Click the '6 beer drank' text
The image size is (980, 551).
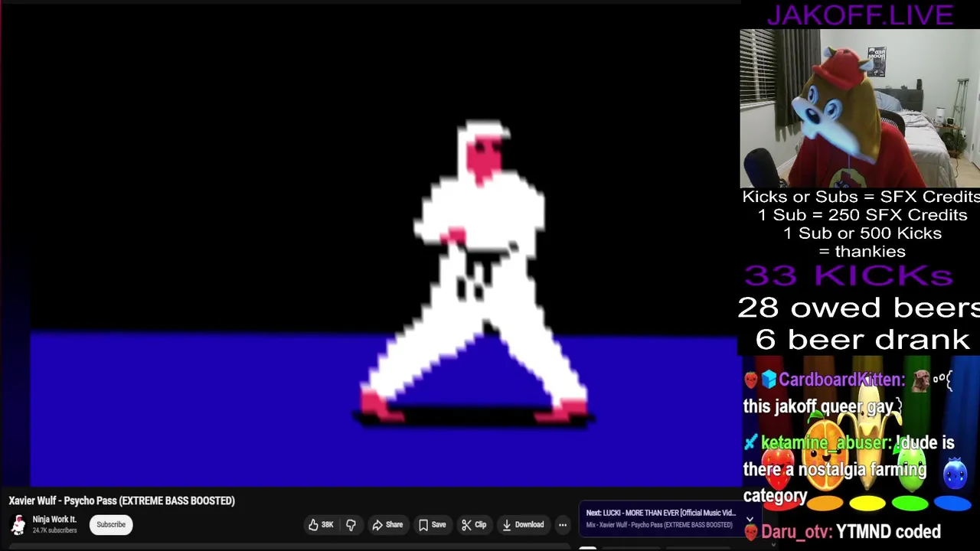tap(862, 339)
